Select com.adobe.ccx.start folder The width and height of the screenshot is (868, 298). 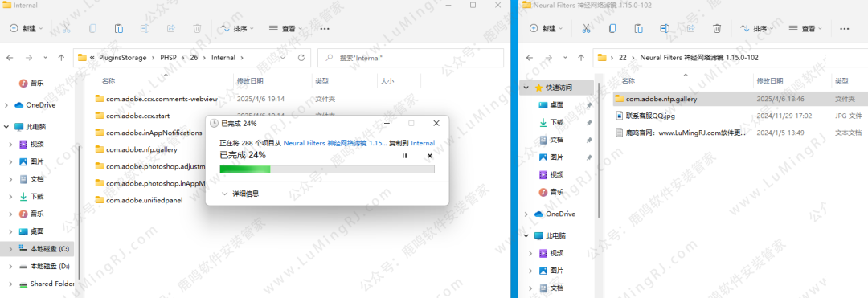point(133,116)
